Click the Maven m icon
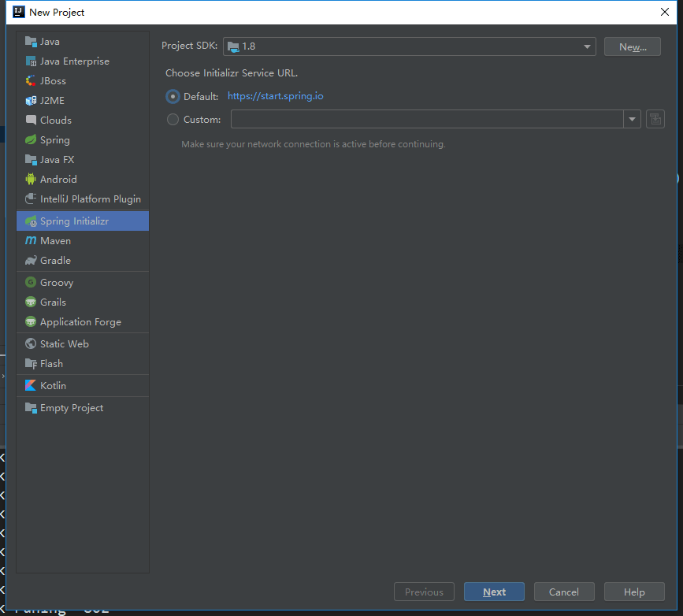Viewport: 683px width, 616px height. pos(31,240)
